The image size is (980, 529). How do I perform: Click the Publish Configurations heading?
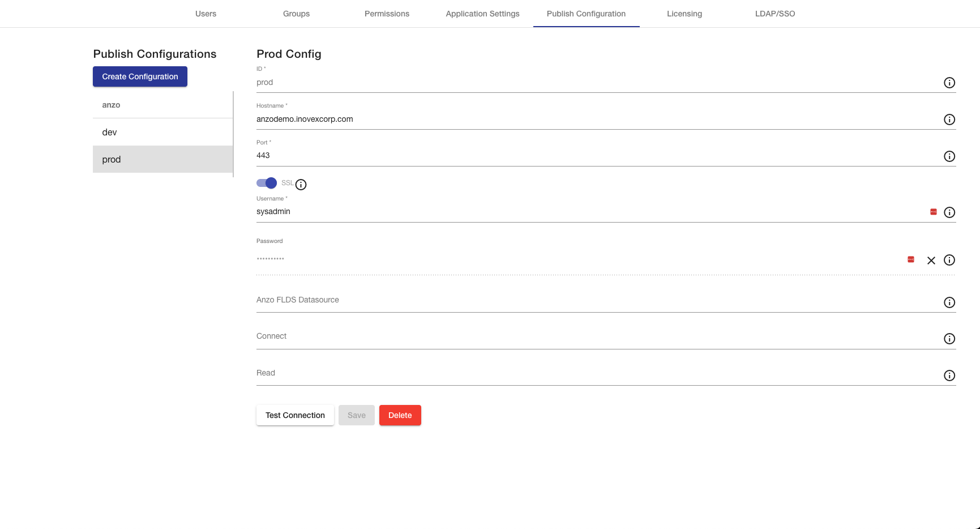tap(155, 54)
